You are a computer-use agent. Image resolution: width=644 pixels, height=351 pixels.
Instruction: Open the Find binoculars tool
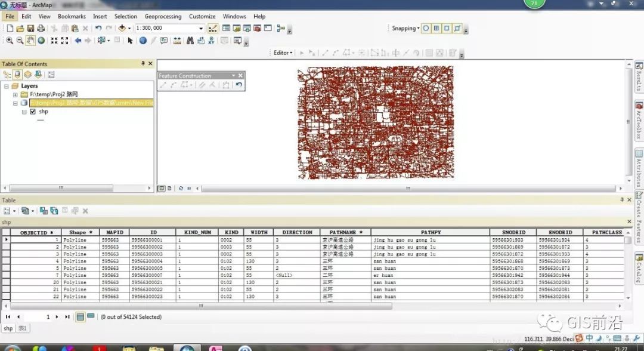point(190,41)
